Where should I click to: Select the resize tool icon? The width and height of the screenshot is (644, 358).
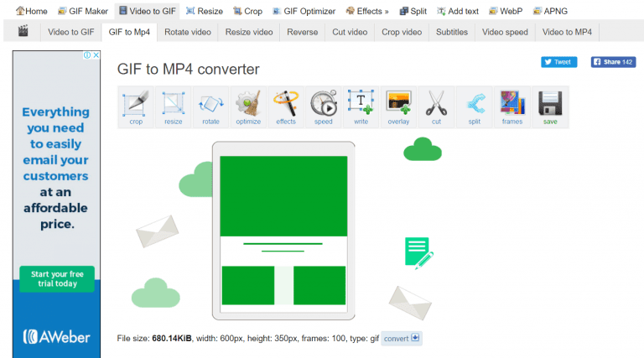[x=174, y=107]
